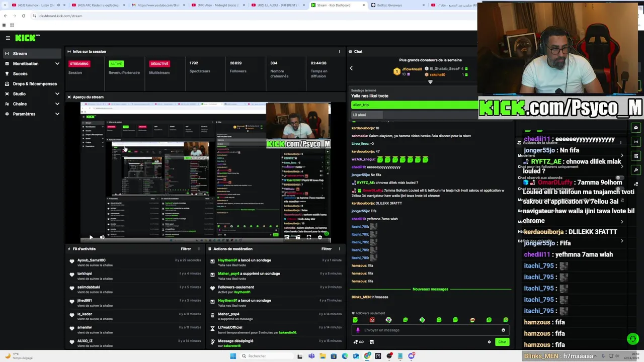The height and width of the screenshot is (362, 644).
Task: Click Blinks_MEN chat message
Action: pyautogui.click(x=370, y=297)
